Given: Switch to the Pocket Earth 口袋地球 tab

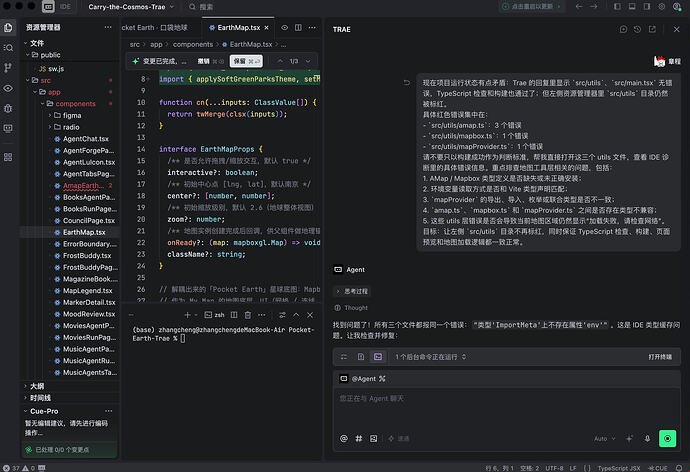Looking at the screenshot, I should tap(155, 28).
